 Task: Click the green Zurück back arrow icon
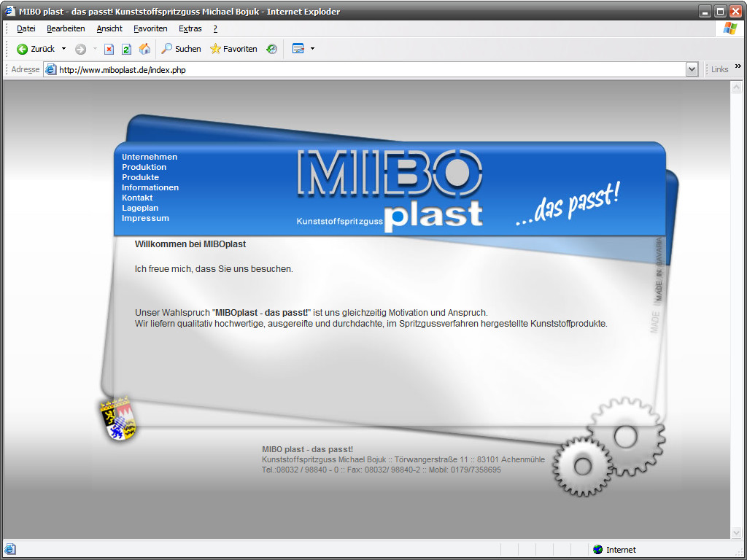(x=22, y=49)
